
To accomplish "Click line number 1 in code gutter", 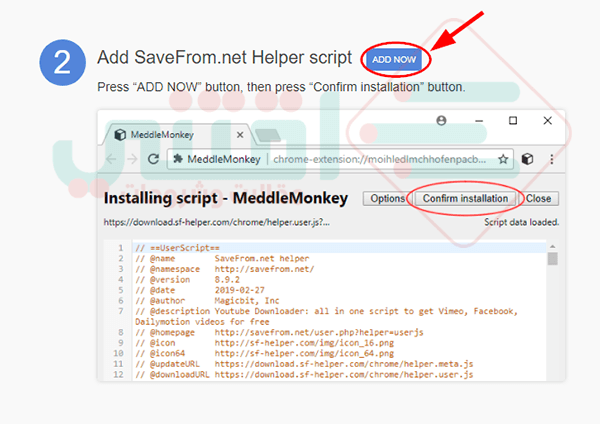I will point(121,248).
